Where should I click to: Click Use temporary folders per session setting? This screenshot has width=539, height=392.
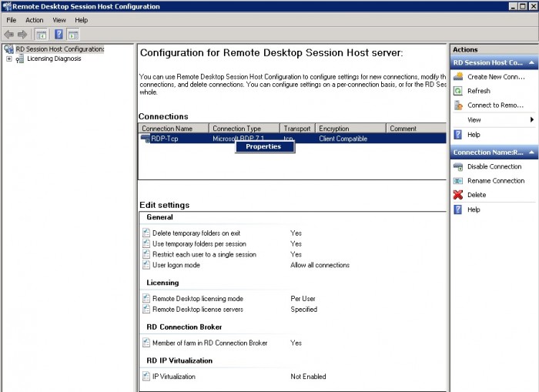199,244
